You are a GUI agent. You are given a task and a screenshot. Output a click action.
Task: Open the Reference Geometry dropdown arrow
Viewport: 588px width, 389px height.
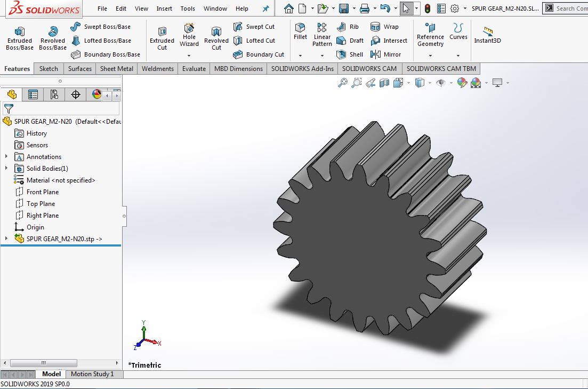pos(430,55)
